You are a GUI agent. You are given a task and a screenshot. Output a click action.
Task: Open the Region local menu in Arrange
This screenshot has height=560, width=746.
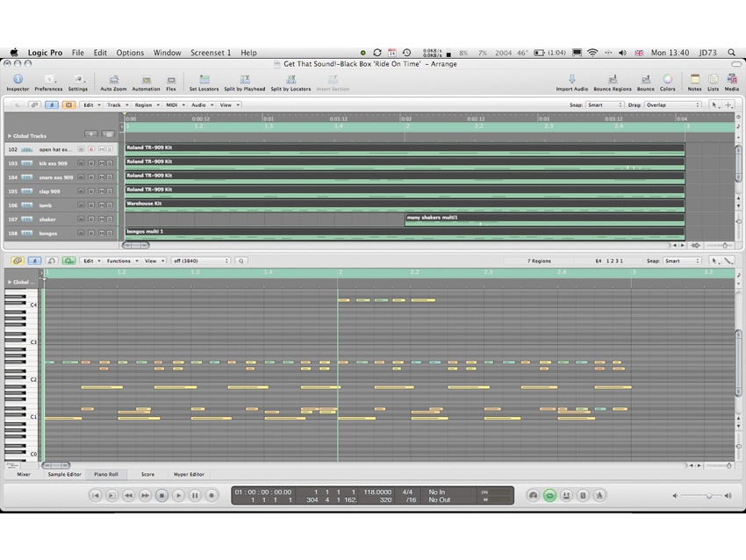pyautogui.click(x=147, y=104)
